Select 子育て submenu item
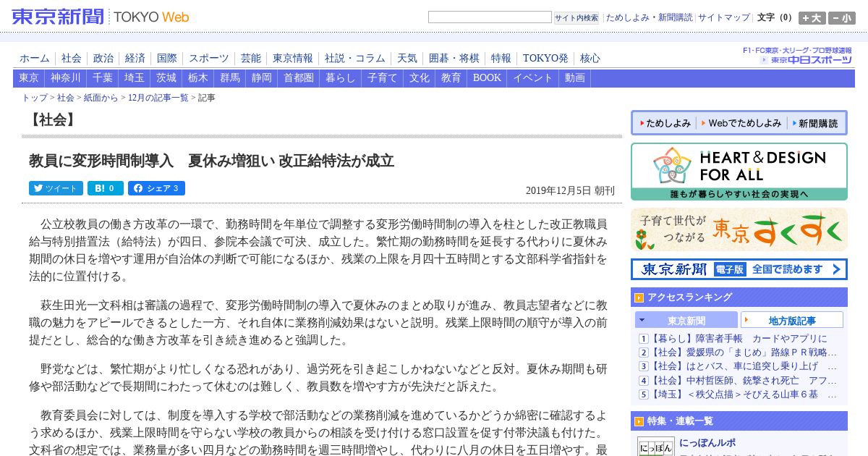 383,78
